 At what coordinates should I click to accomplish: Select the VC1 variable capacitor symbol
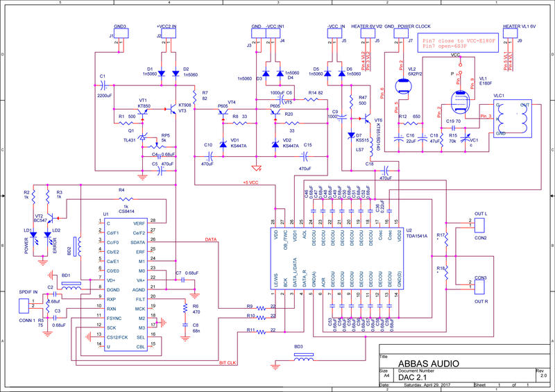pos(466,139)
